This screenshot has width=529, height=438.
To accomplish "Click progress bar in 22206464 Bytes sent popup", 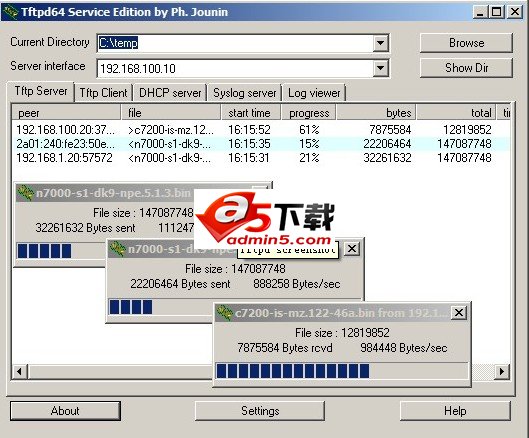I will (160, 307).
